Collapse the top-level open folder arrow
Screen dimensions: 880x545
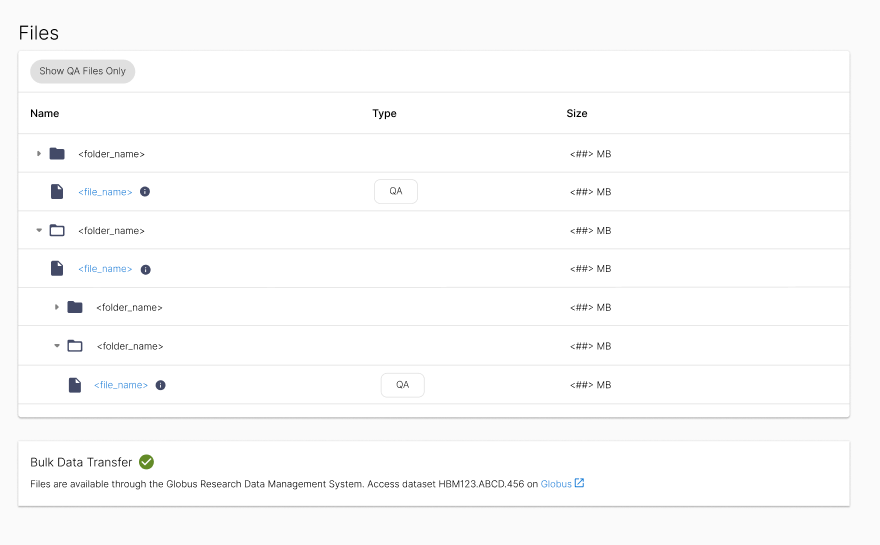[39, 230]
